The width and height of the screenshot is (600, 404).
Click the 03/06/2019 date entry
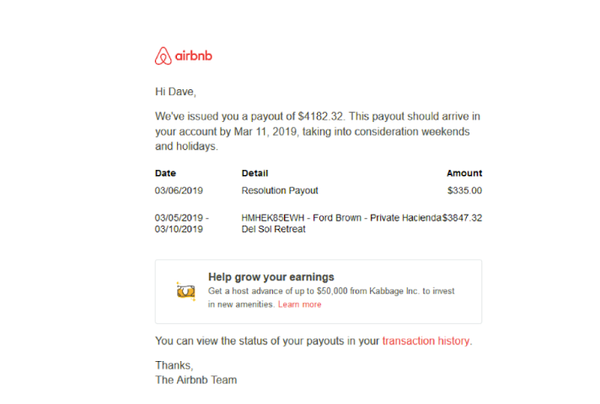tap(179, 190)
